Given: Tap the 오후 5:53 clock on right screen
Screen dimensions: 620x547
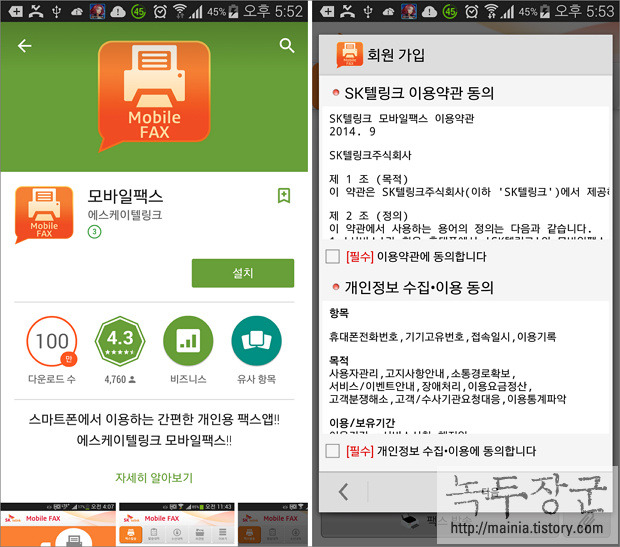Looking at the screenshot, I should click(584, 11).
